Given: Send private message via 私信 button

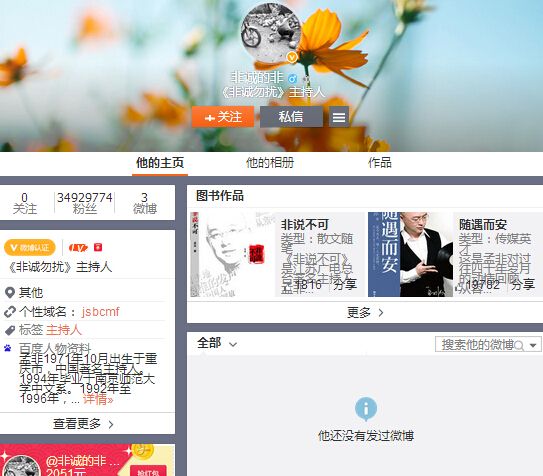Looking at the screenshot, I should (291, 117).
